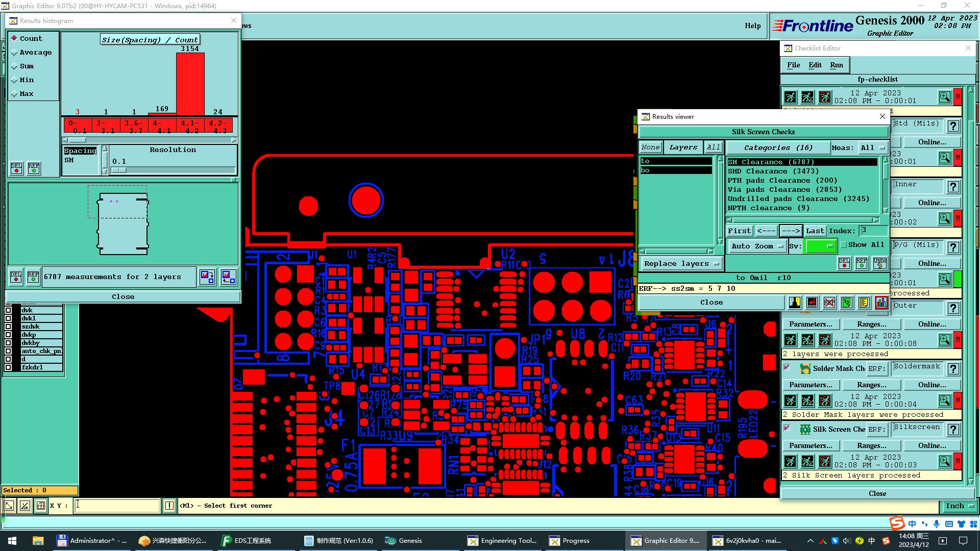Screen dimensions: 980x551
Task: Select SMD Clearance (3473) category
Action: (802, 171)
